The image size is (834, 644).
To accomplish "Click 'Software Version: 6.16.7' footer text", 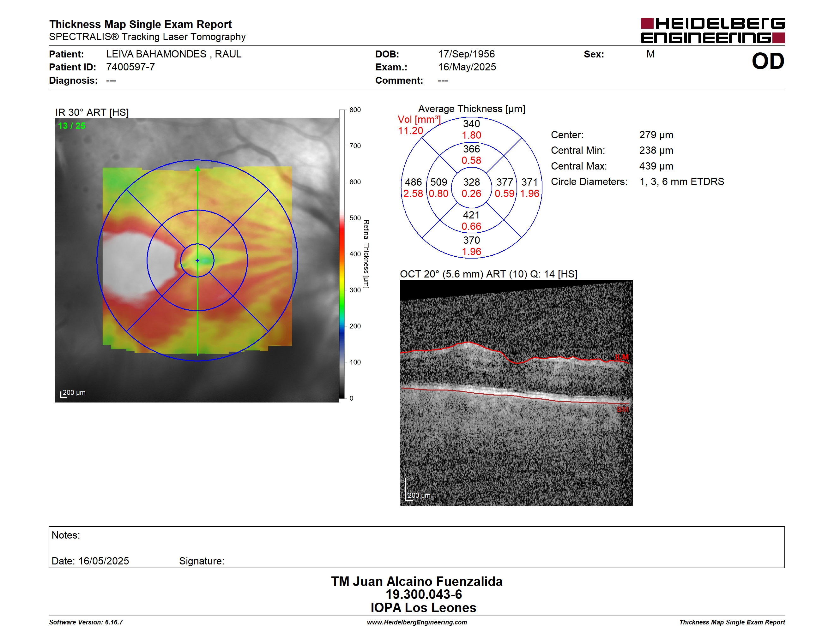I will [86, 622].
